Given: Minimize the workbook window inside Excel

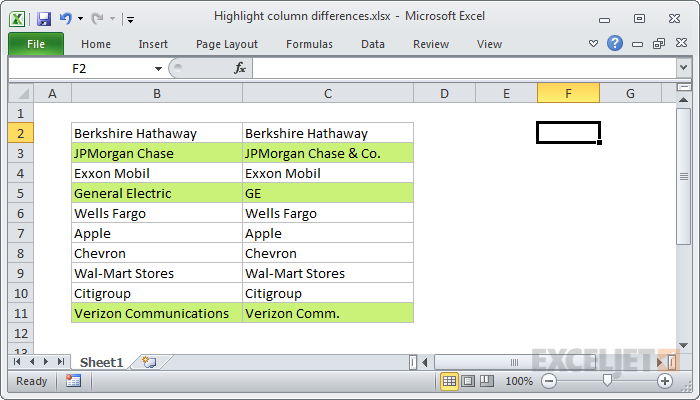Looking at the screenshot, I should (638, 44).
